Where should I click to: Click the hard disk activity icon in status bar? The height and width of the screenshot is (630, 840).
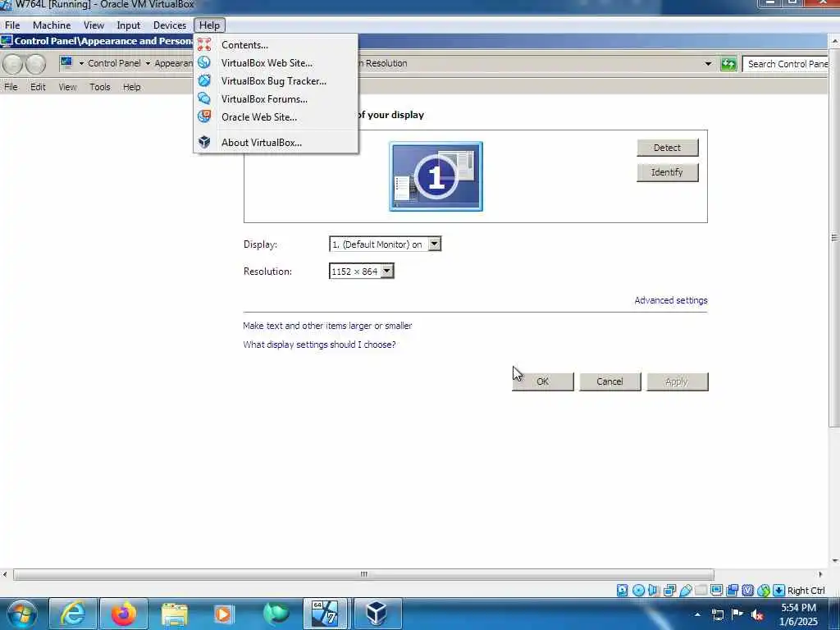click(622, 590)
